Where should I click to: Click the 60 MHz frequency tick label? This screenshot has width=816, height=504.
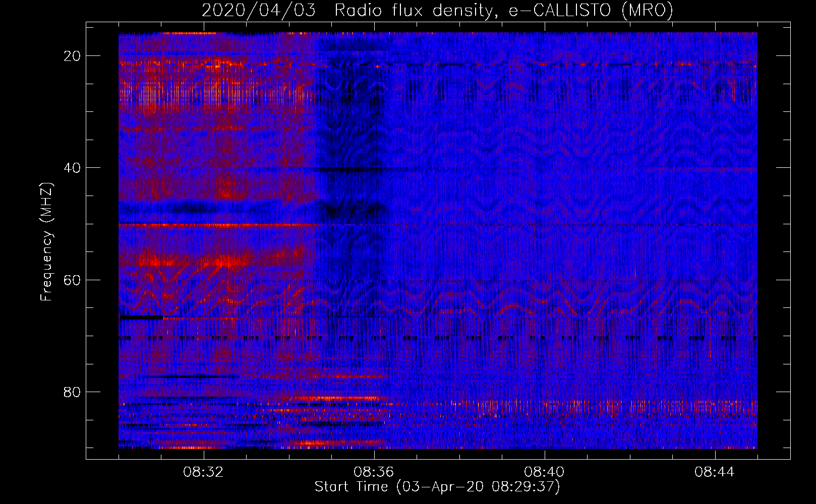click(x=73, y=280)
